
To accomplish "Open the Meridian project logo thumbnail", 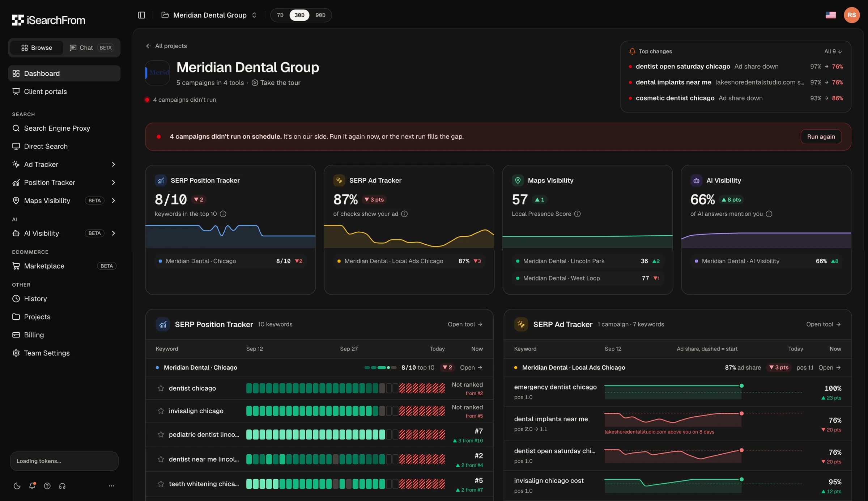I will (157, 73).
